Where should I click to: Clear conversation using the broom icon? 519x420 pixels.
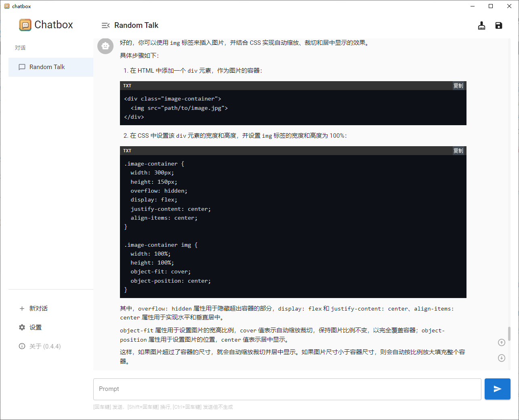(x=481, y=25)
